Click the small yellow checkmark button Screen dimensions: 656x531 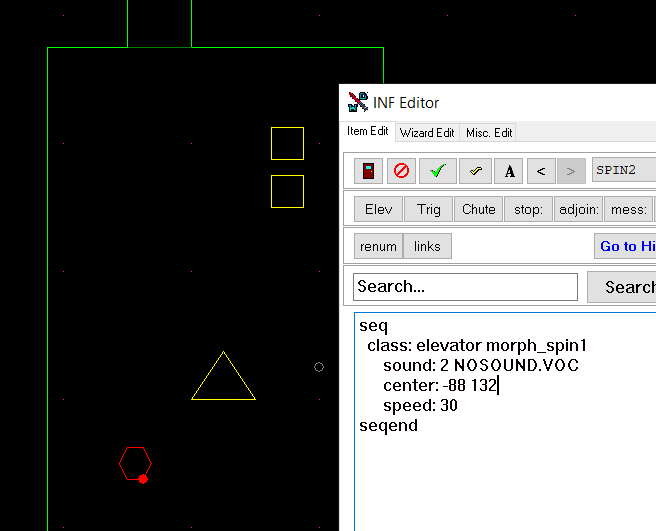coord(475,171)
